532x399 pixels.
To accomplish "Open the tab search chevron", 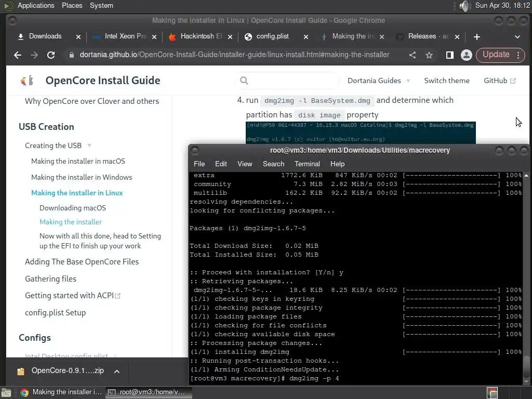I will click(517, 37).
